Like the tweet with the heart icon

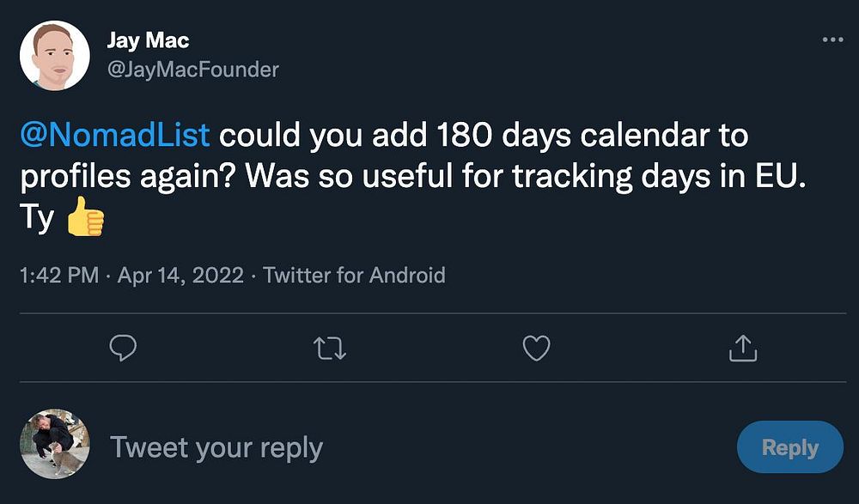[x=537, y=348]
